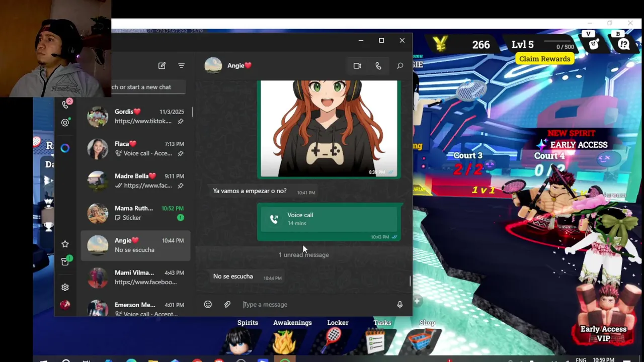644x362 pixels.
Task: Open Angie's contact info from header name
Action: tap(239, 65)
